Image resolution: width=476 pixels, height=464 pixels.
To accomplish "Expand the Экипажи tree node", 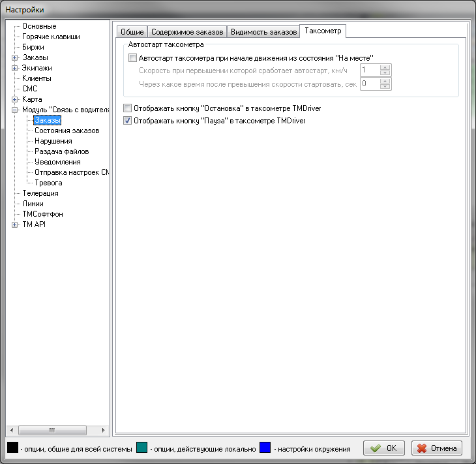I will click(15, 68).
